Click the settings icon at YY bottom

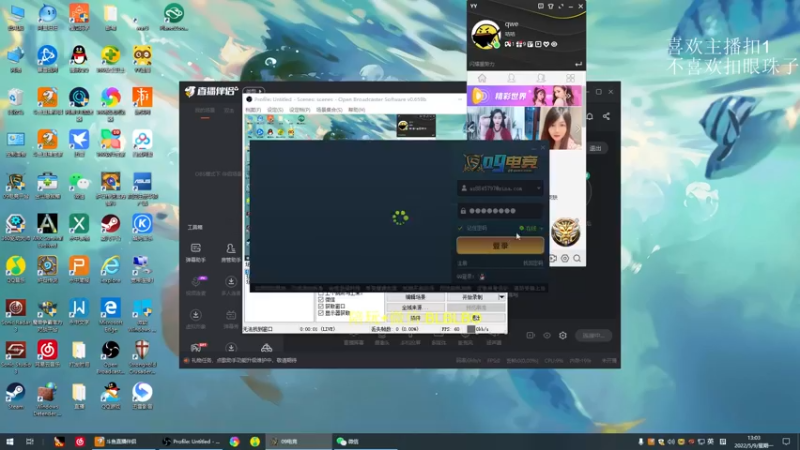[x=565, y=259]
